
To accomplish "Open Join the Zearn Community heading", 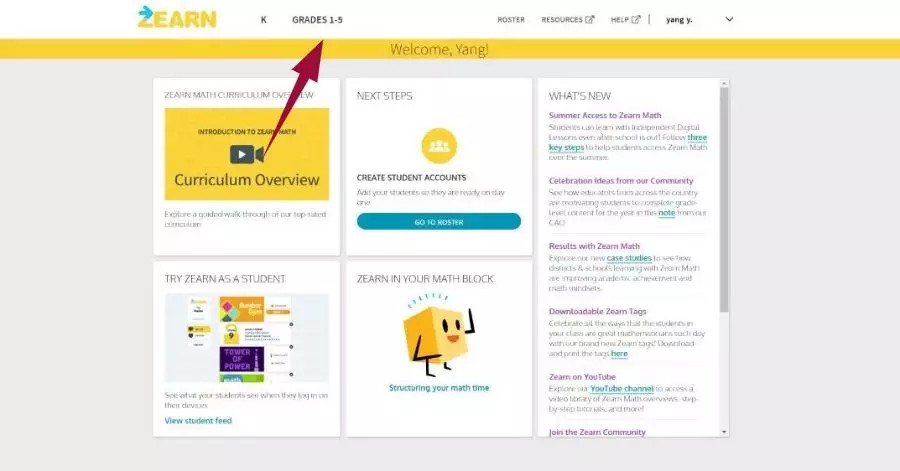I will coord(597,432).
